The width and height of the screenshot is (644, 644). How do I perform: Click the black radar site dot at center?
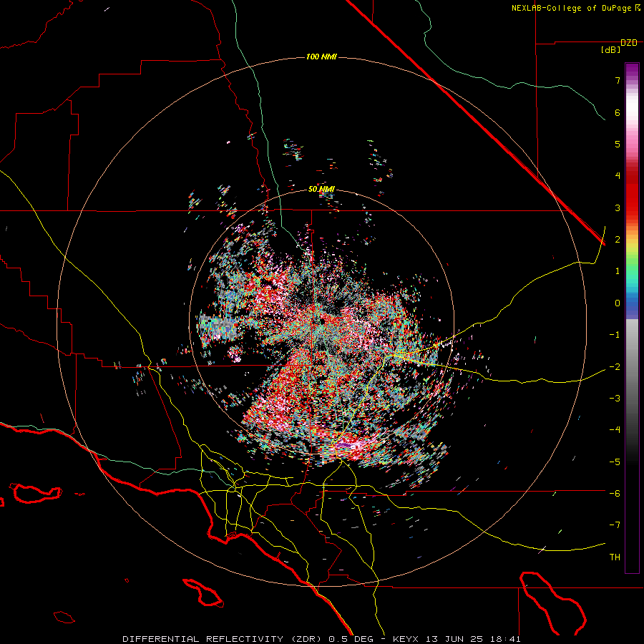pos(323,321)
